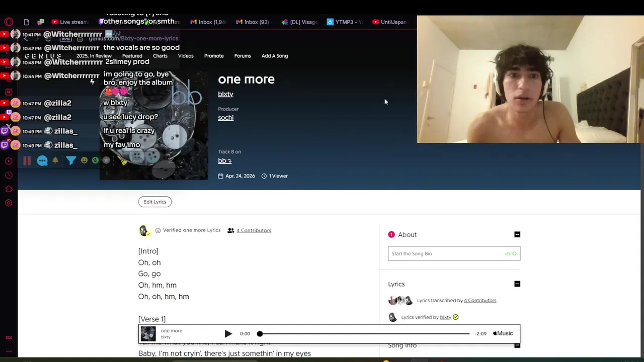The height and width of the screenshot is (362, 644).
Task: Open the Opera sidebar player icon
Action: 9,161
